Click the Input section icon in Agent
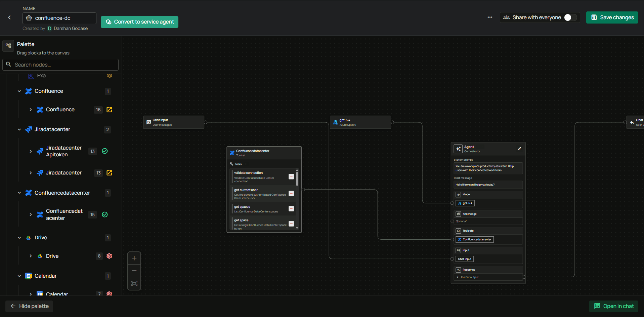The height and width of the screenshot is (317, 644). click(458, 250)
